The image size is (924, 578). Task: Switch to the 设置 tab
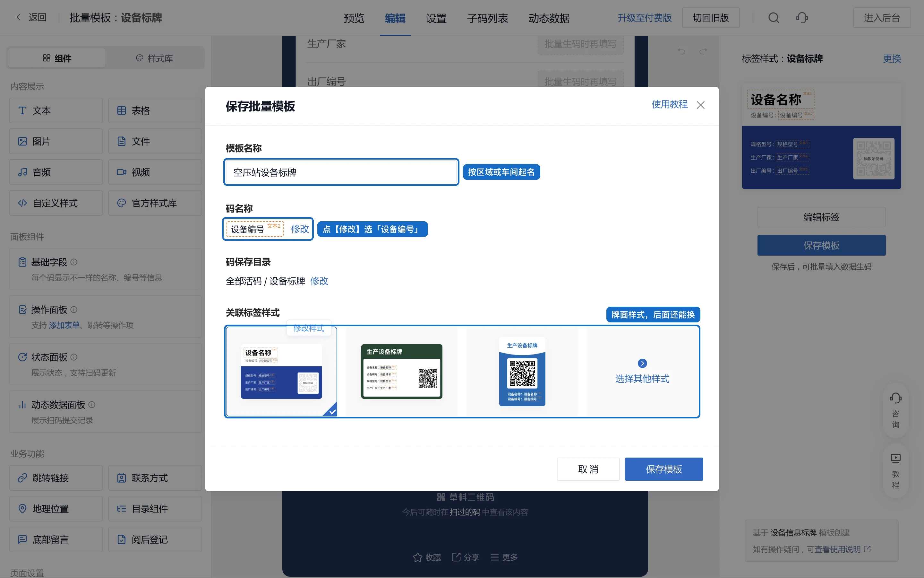436,18
